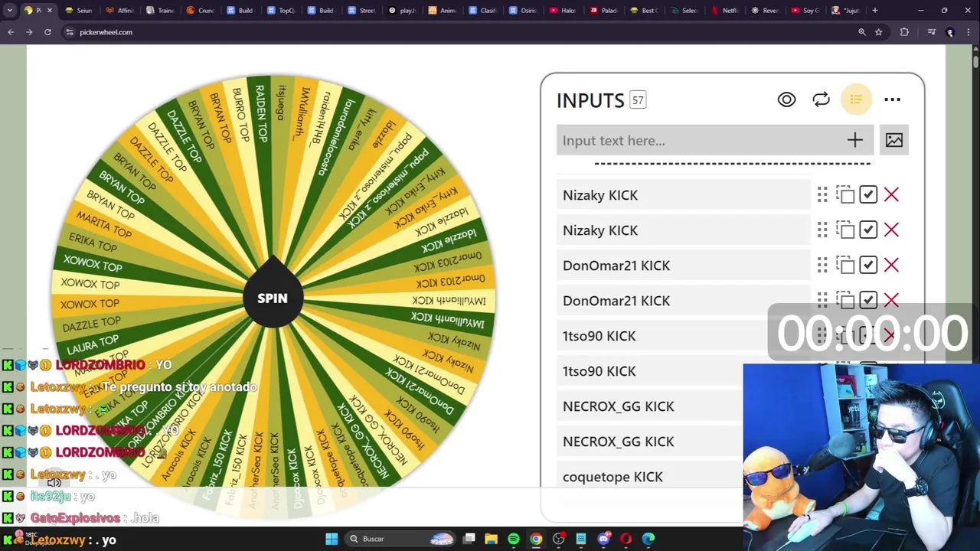Duplicate the second DonOmar21 KICK entry
This screenshot has width=980, height=551.
(845, 300)
